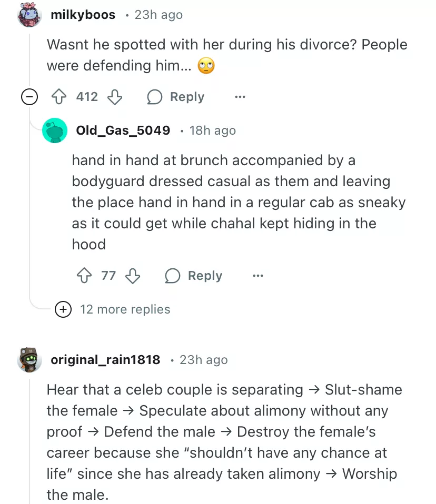Open more options for Old_Gas_5049's reply
This screenshot has height=504, width=436.
[257, 276]
